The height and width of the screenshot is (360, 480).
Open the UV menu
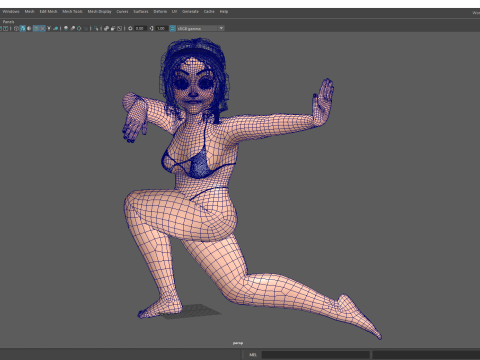174,12
